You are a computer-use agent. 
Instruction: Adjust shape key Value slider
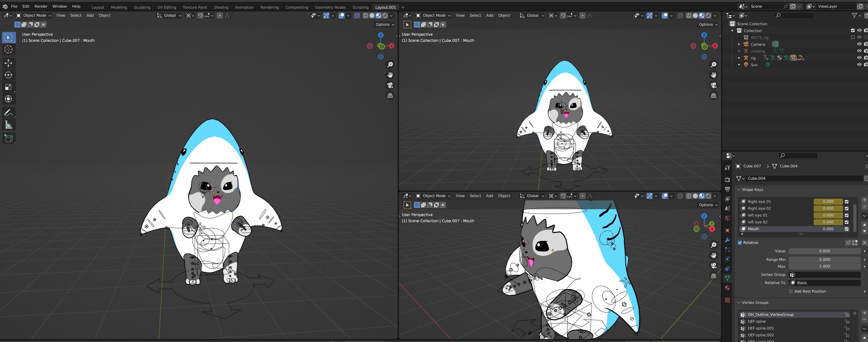[x=825, y=251]
